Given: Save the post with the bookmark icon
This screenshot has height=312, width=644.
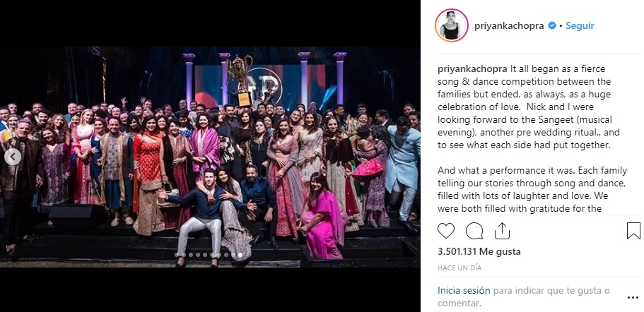Looking at the screenshot, I should point(633,231).
